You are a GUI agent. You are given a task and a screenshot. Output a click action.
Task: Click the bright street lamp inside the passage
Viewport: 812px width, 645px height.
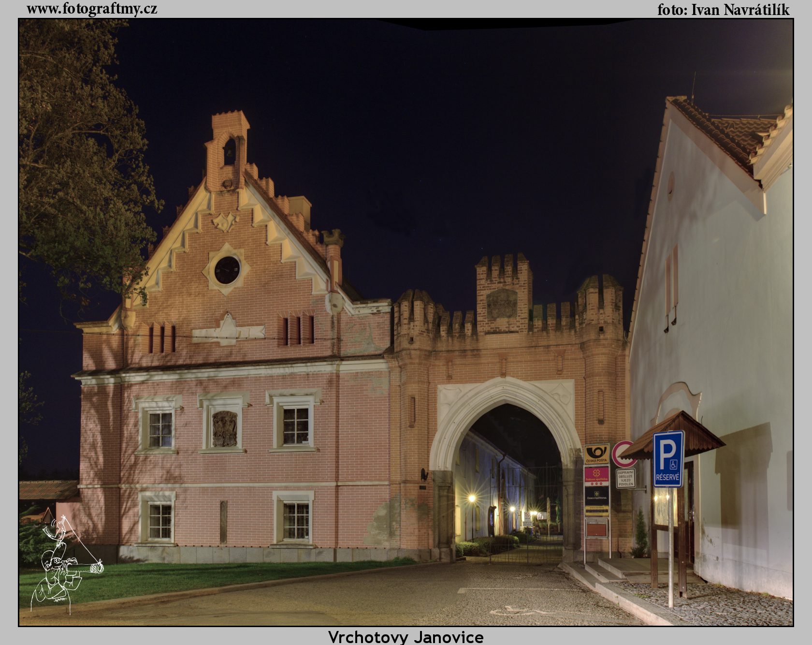(472, 498)
